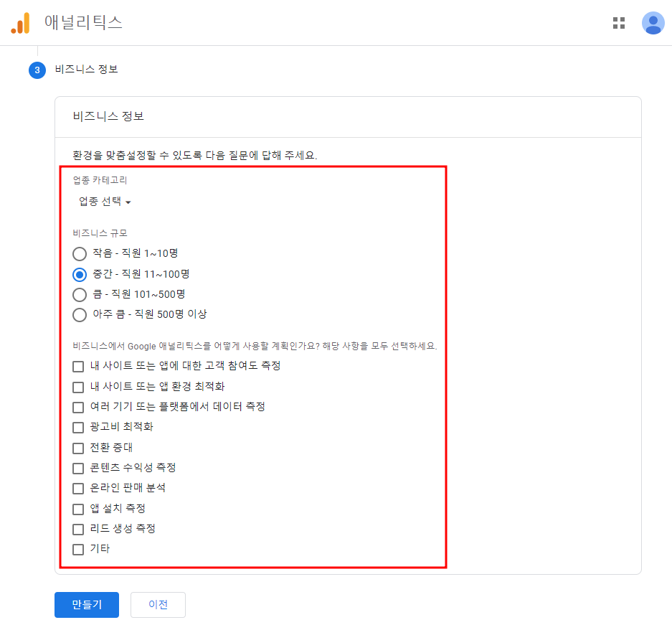Check 내 사이트 또는 앱에 대한 고객 참여도 측정
672x625 pixels.
coord(78,367)
